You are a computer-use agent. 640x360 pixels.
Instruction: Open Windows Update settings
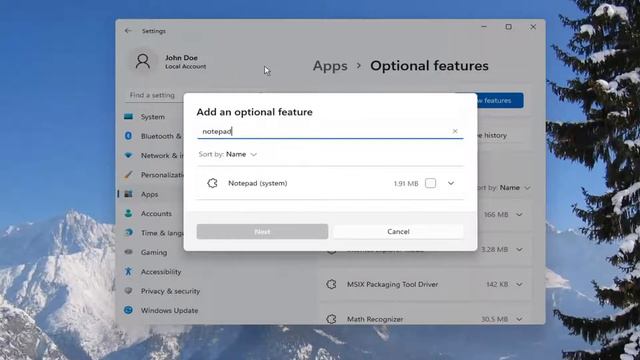(x=169, y=311)
